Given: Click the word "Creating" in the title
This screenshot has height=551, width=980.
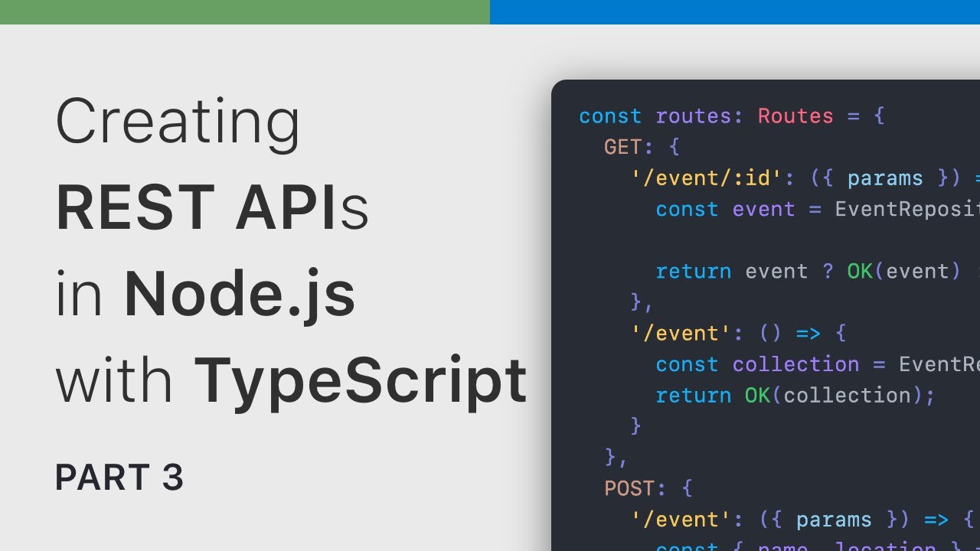Looking at the screenshot, I should (178, 123).
